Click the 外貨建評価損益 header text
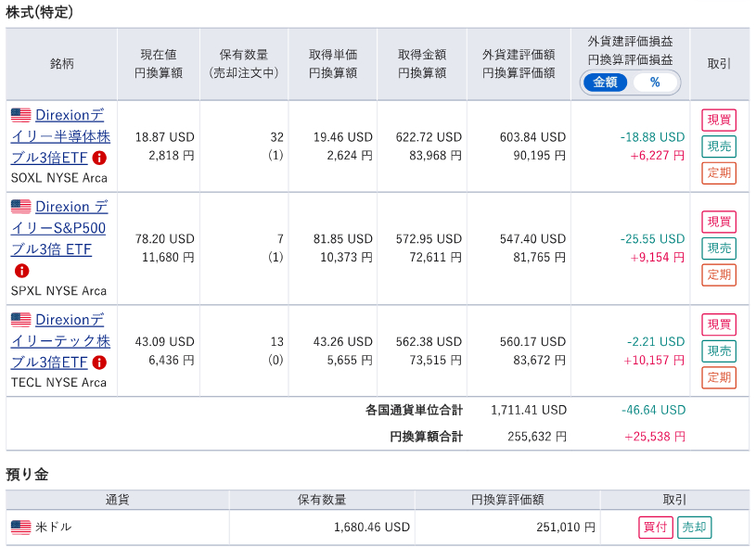Image resolution: width=756 pixels, height=560 pixels. click(x=630, y=42)
